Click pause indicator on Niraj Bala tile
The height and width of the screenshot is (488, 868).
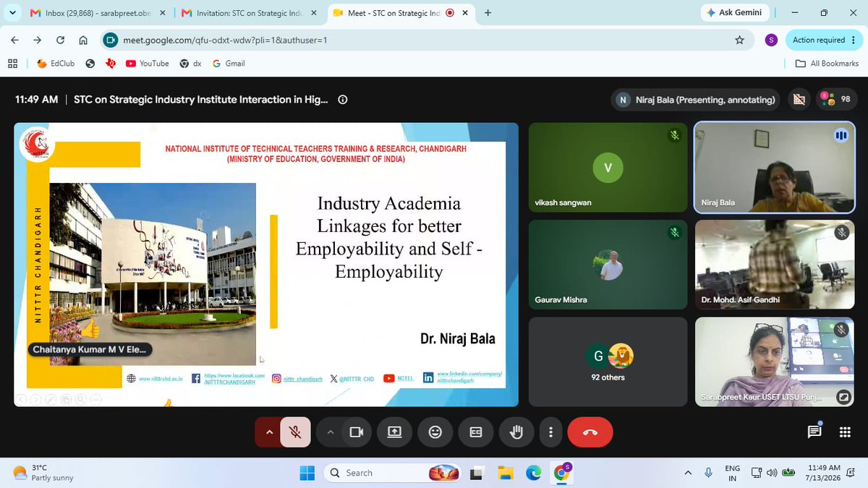pos(841,135)
